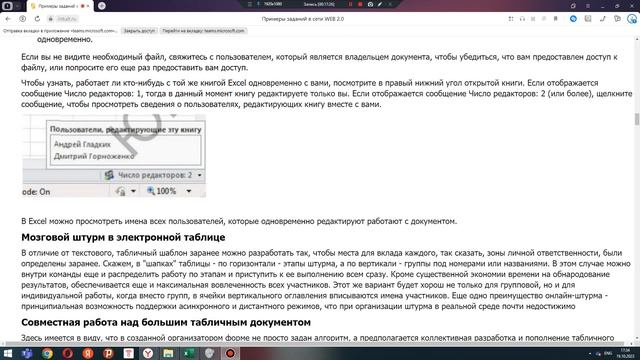The width and height of the screenshot is (640, 360).
Task: Click the page title 'Примеры заданий в сети WEB 2.0'
Action: [x=303, y=19]
